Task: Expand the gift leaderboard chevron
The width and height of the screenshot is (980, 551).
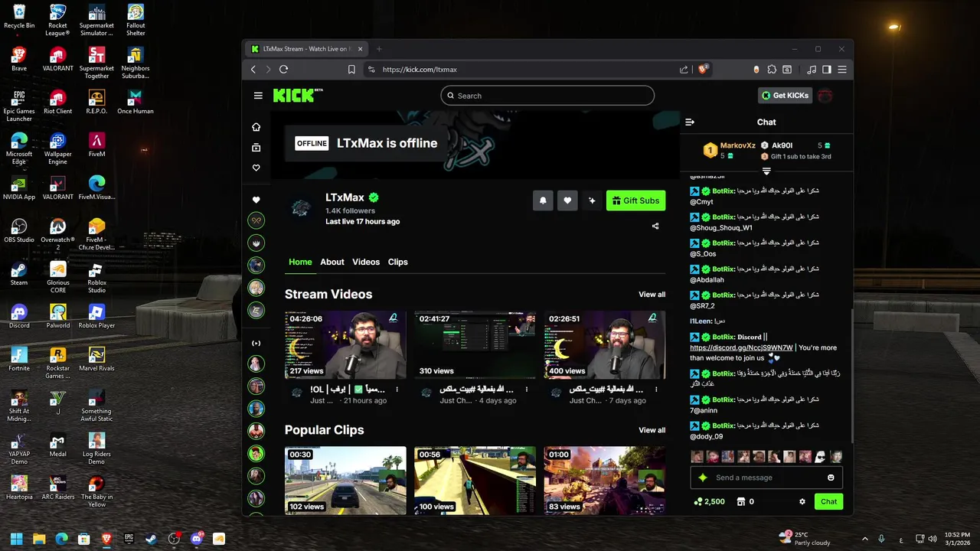Action: click(x=766, y=171)
